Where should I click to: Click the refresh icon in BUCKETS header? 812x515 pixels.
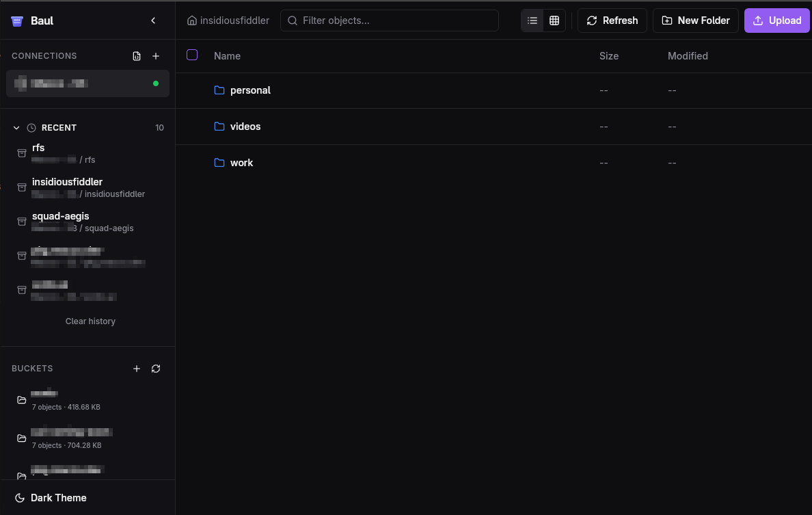[x=156, y=369]
